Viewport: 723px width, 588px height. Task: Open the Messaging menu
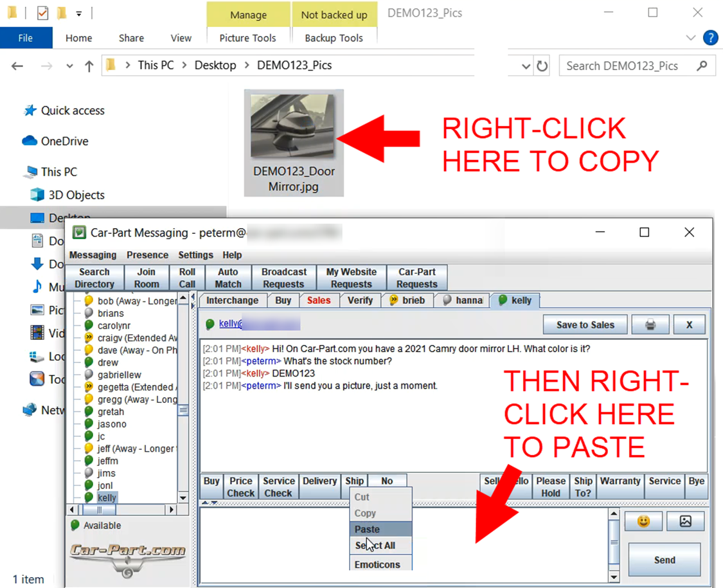click(93, 254)
